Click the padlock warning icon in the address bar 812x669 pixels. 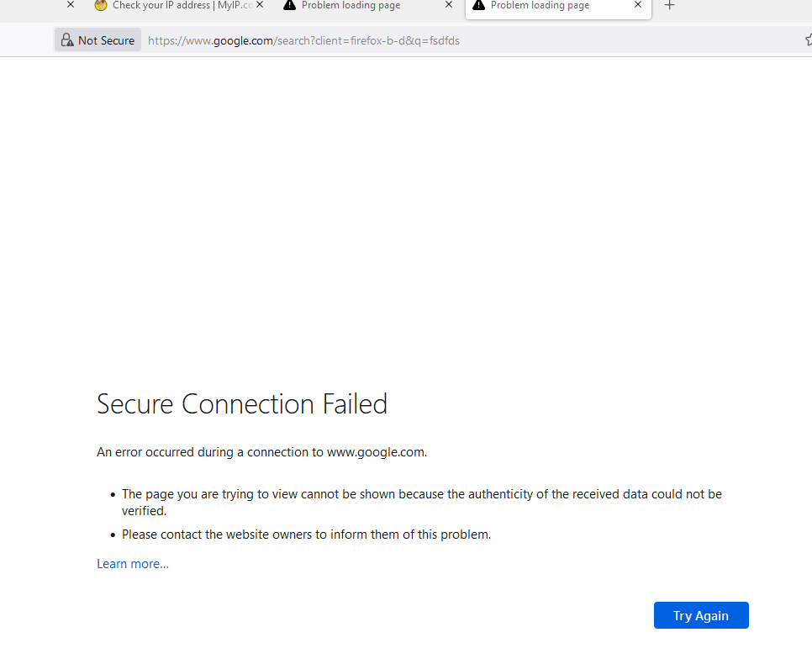67,40
